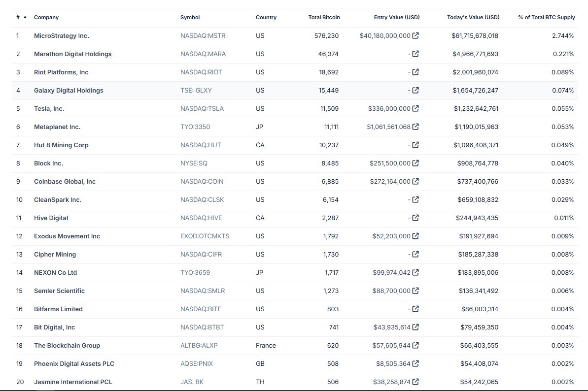Screen dimensions: 588x391
Task: Open Riot Platforms, Inc company name
Action: (61, 72)
